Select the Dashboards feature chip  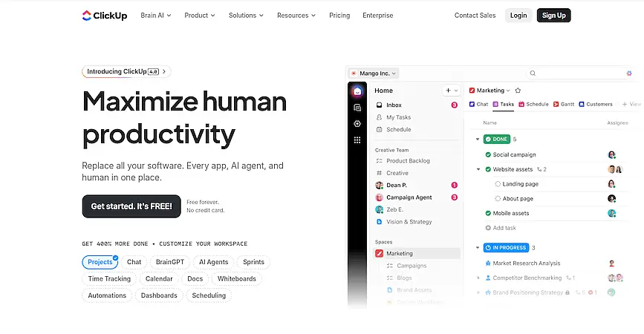coord(159,295)
